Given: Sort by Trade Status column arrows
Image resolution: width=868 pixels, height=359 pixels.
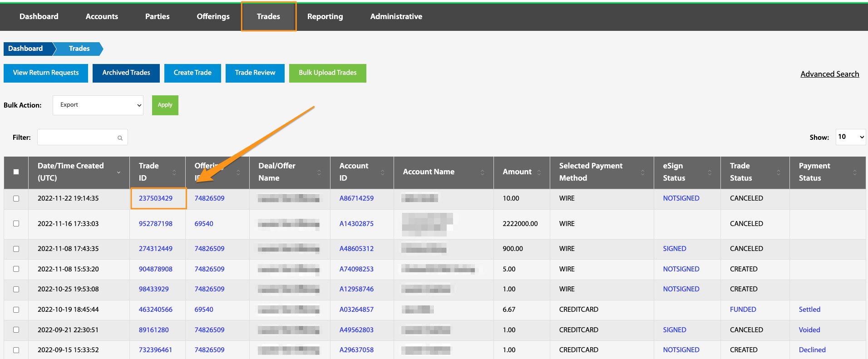Looking at the screenshot, I should 779,172.
